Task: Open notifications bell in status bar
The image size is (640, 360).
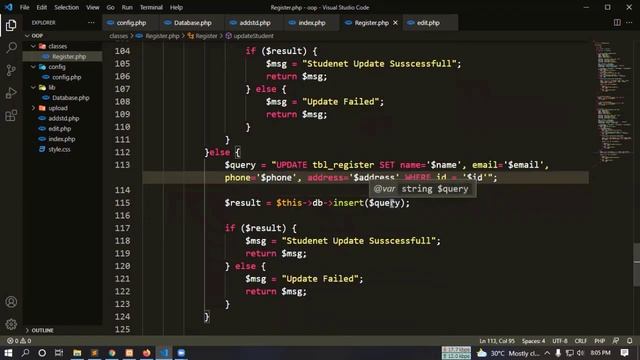Action: (x=630, y=341)
